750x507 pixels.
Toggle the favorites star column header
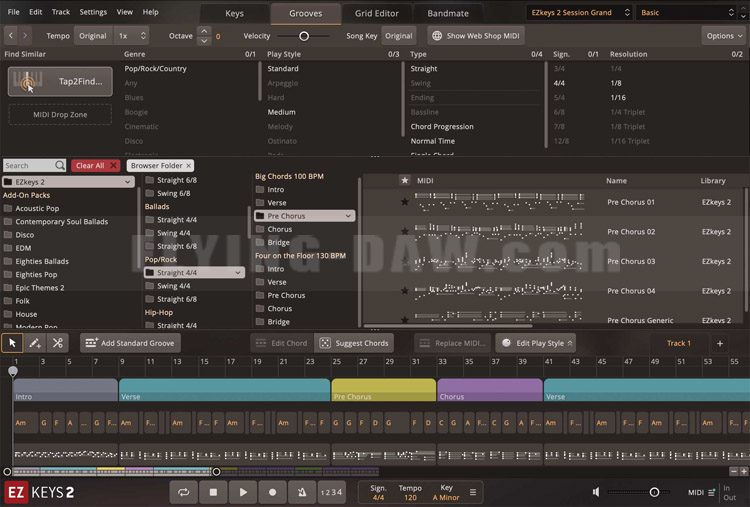click(x=405, y=180)
